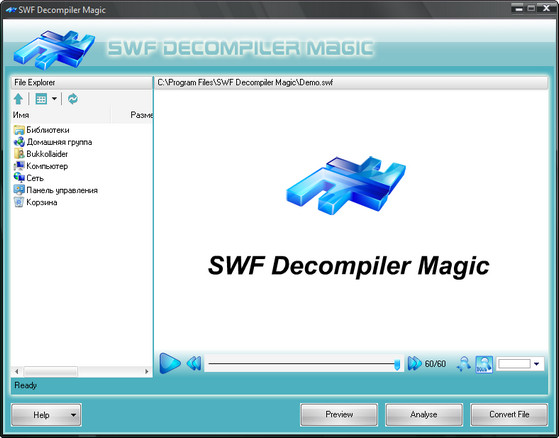Select Домашняя группа row
Screen dimensions: 559x438
point(53,142)
